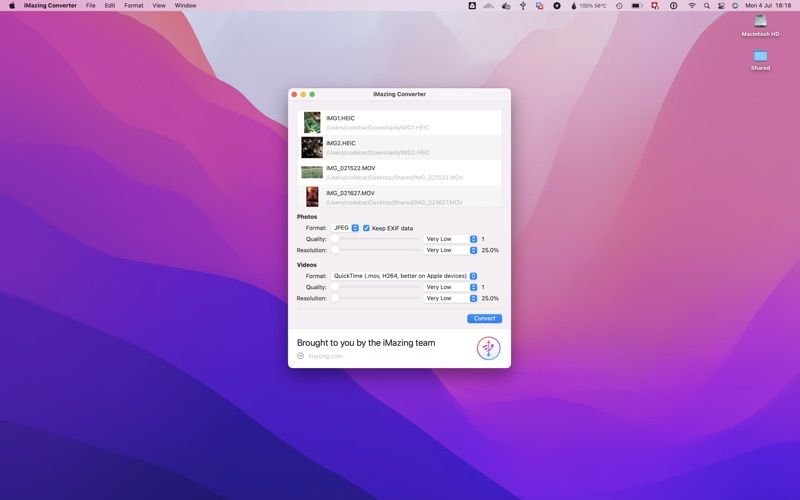Open the imazing.com link
The width and height of the screenshot is (800, 500).
[326, 356]
